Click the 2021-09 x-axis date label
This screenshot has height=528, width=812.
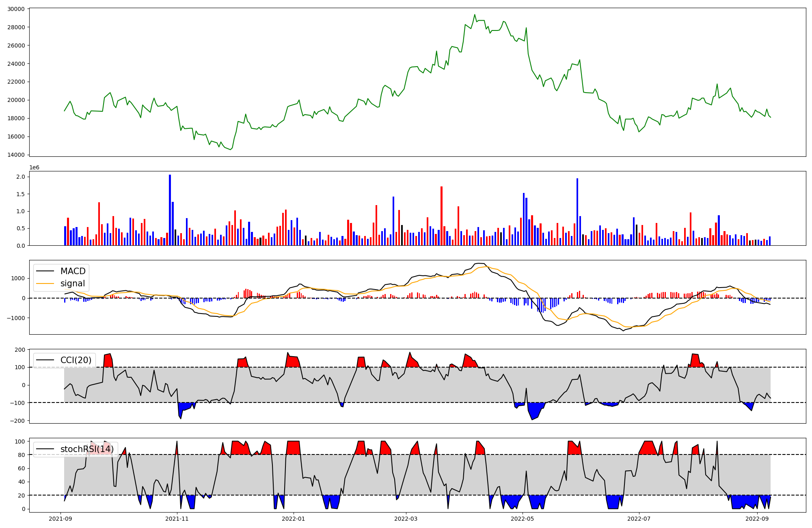60,519
